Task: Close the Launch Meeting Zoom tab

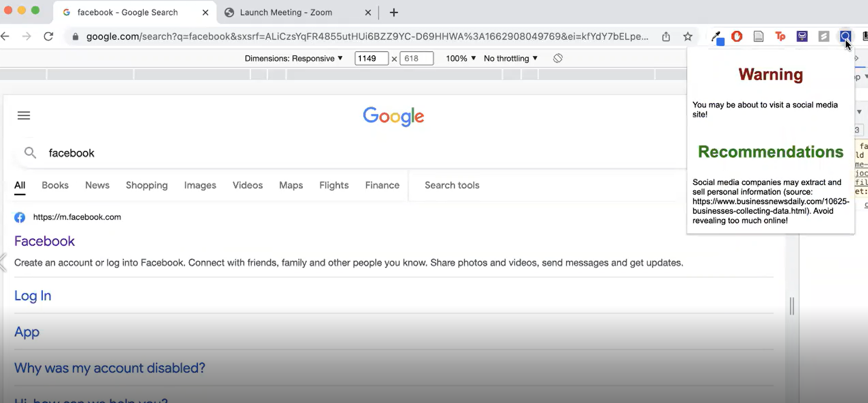Action: 368,12
